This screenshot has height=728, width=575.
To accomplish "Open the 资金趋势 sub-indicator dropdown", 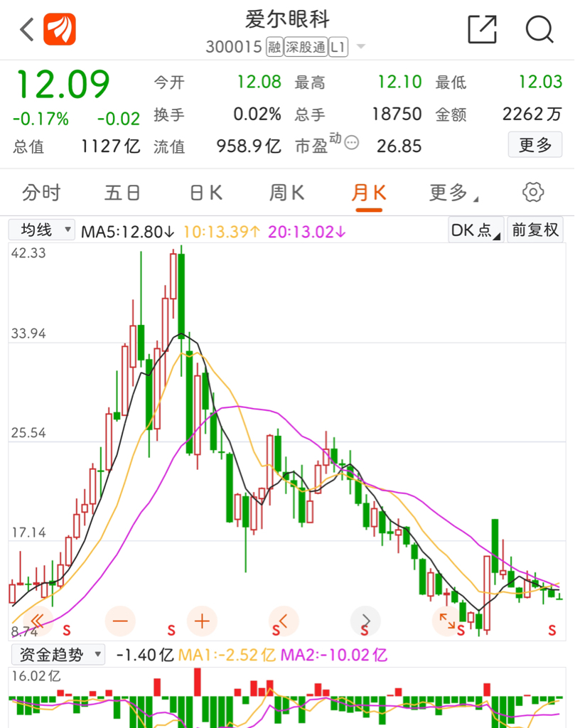I will 58,655.
